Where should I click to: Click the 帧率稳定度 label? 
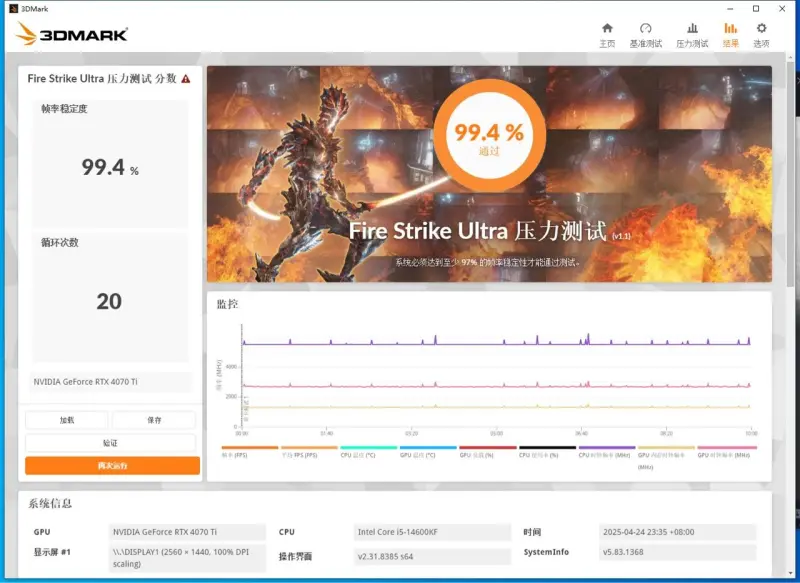[64, 109]
